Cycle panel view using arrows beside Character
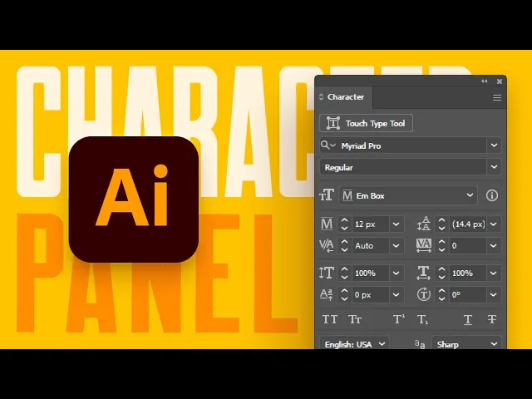 pyautogui.click(x=321, y=97)
